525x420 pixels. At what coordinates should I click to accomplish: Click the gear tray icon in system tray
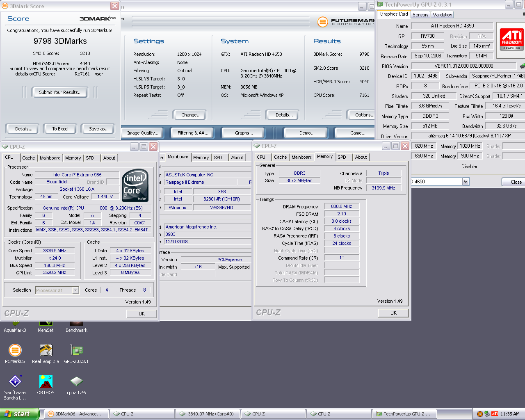[x=480, y=414]
